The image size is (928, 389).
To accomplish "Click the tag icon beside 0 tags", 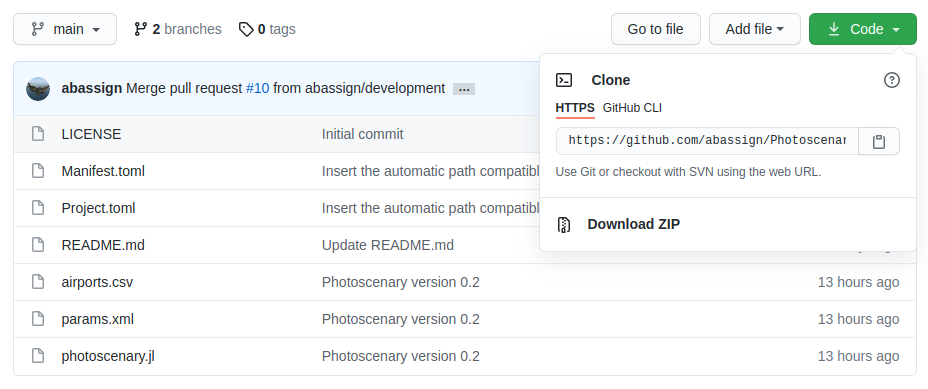I will point(246,29).
